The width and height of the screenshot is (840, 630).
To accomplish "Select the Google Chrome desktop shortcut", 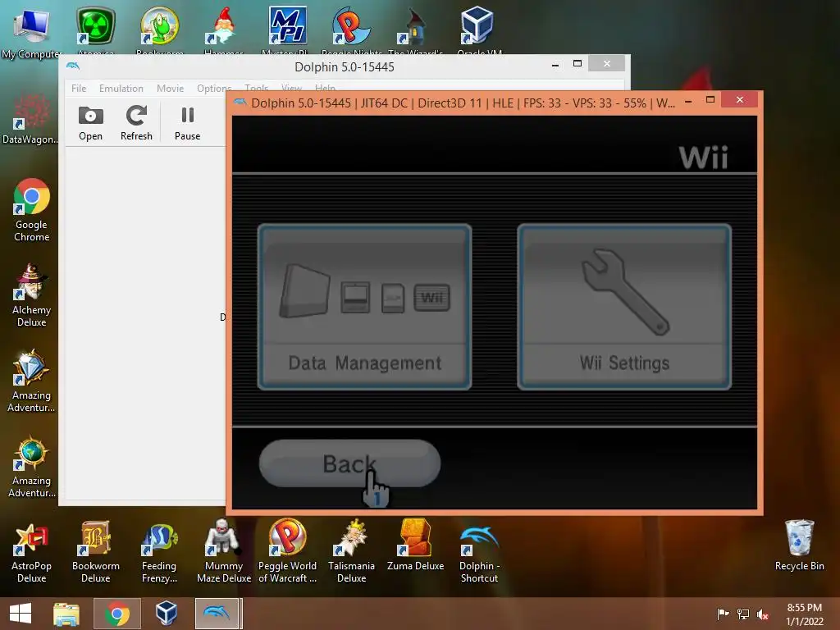I will click(x=32, y=210).
